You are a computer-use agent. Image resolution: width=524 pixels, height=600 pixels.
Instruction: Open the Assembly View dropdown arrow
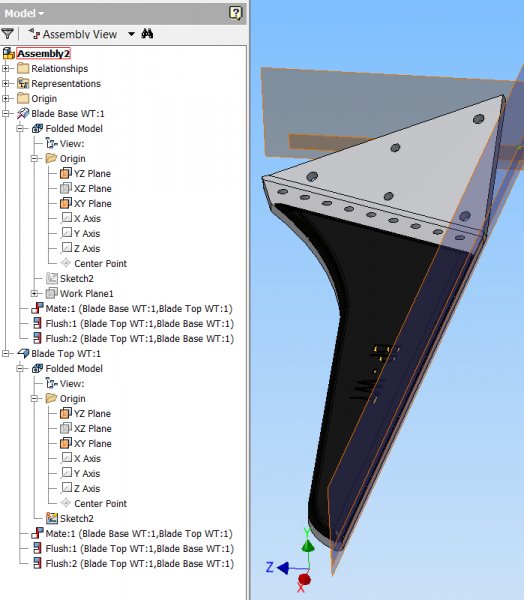coord(131,34)
